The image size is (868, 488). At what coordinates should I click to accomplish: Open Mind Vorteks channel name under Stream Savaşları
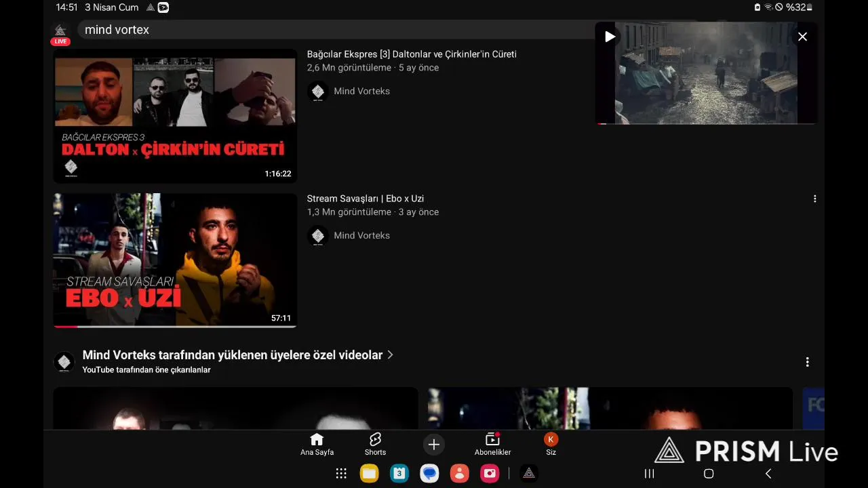[361, 235]
